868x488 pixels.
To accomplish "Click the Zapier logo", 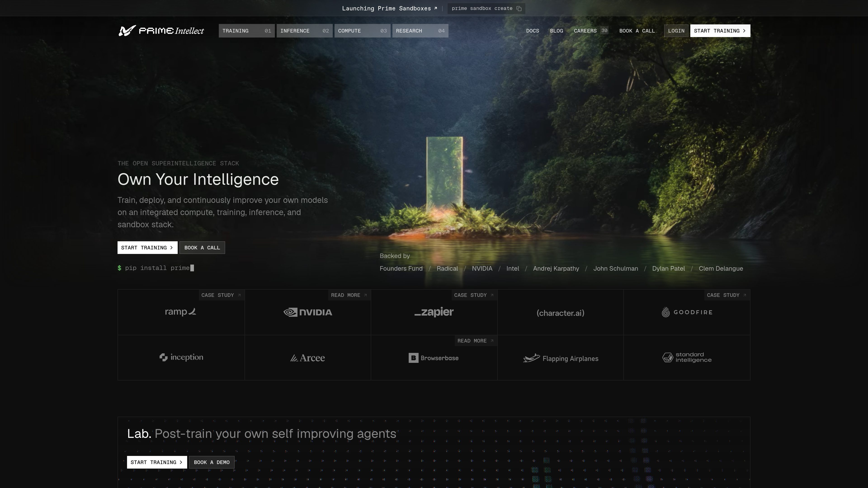I will pyautogui.click(x=434, y=312).
